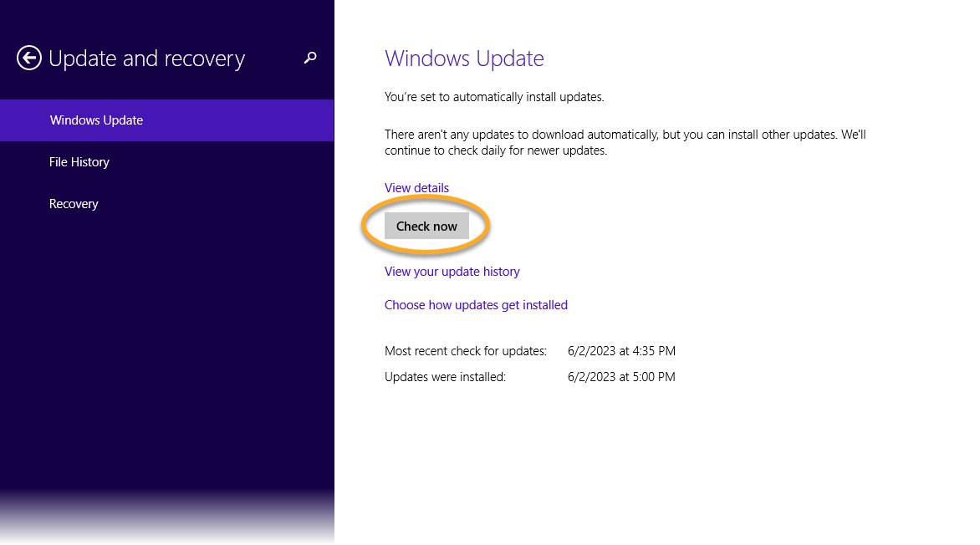
Task: Click the back arrow icon
Action: point(29,58)
